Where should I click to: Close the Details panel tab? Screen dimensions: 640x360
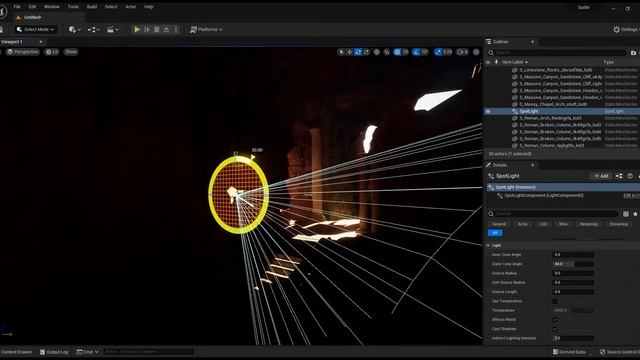[532, 165]
